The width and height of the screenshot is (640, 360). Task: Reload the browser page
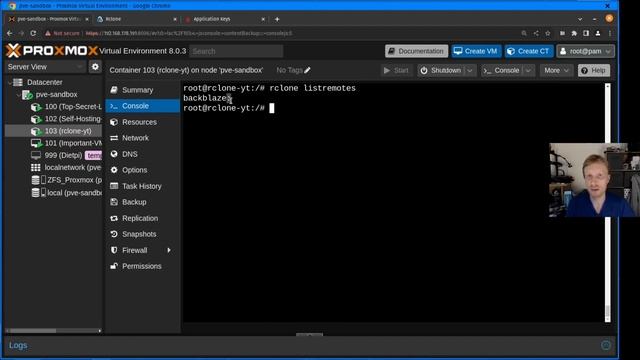(33, 33)
